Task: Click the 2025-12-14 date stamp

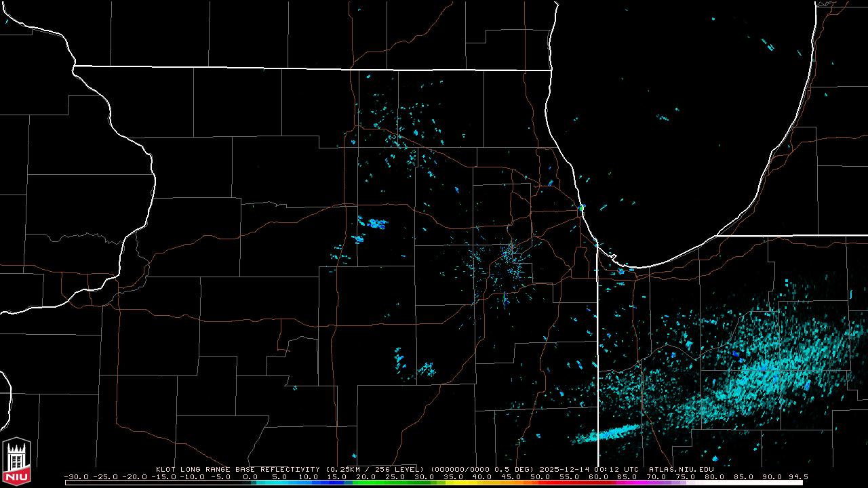Action: click(564, 469)
